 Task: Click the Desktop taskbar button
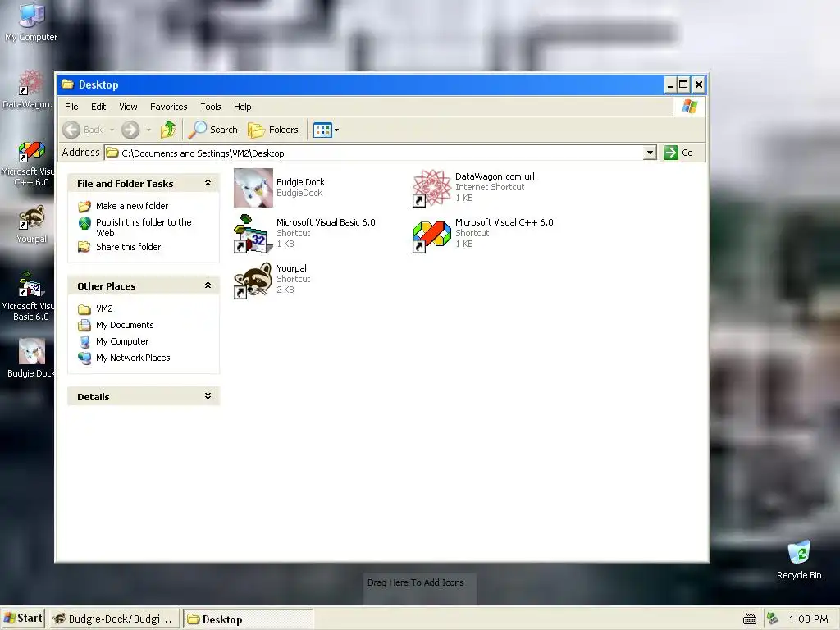pos(248,619)
